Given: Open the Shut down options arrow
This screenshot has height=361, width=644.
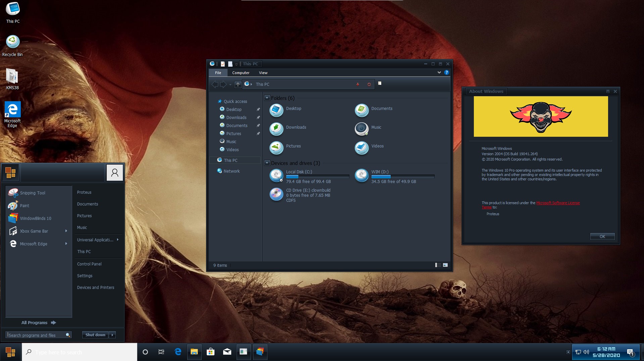Looking at the screenshot, I should tap(112, 335).
